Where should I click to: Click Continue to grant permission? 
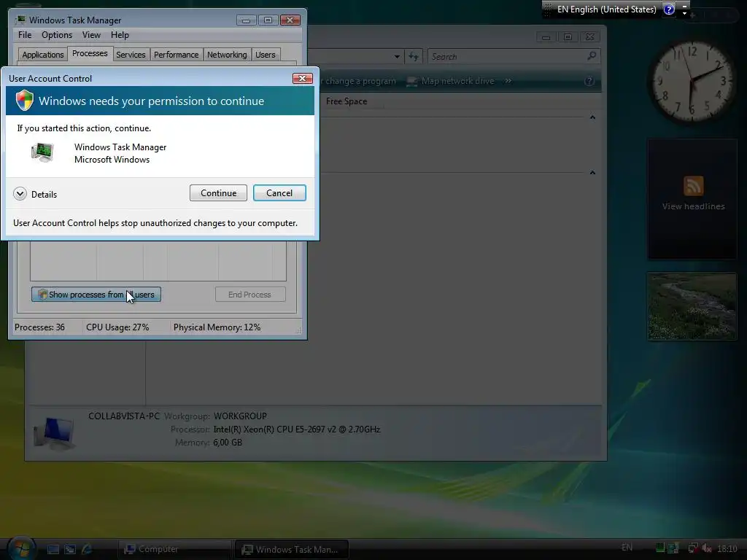[x=218, y=192]
